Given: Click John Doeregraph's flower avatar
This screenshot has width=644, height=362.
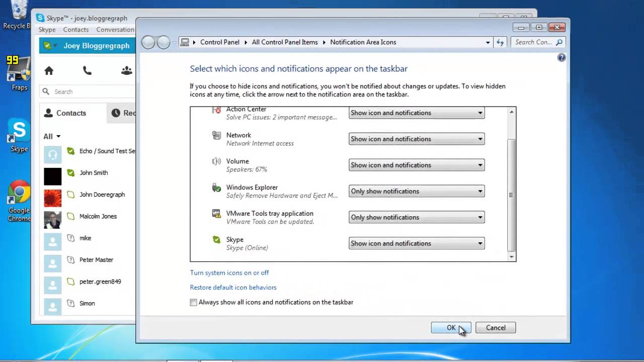Looking at the screenshot, I should (x=53, y=198).
